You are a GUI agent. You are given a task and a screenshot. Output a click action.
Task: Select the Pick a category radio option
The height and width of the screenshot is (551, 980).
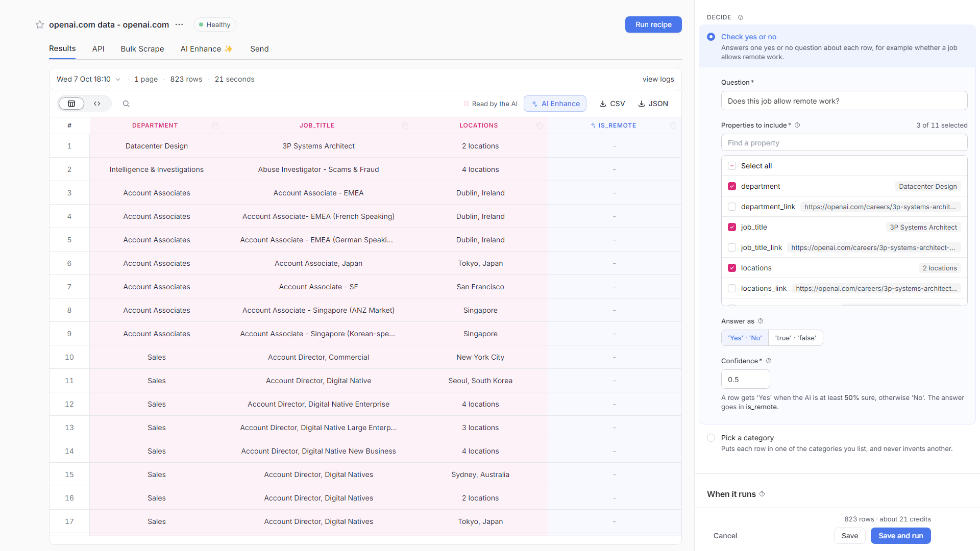[711, 438]
